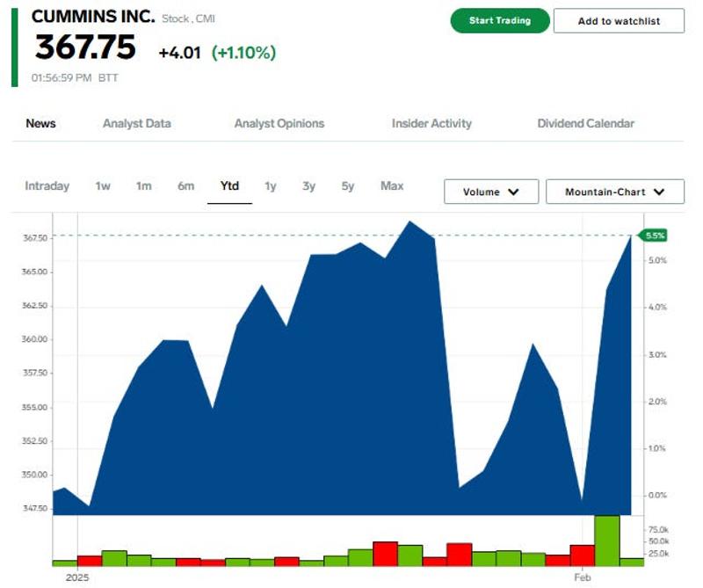Image resolution: width=703 pixels, height=588 pixels.
Task: Switch to Analyst Data tab
Action: pos(137,123)
